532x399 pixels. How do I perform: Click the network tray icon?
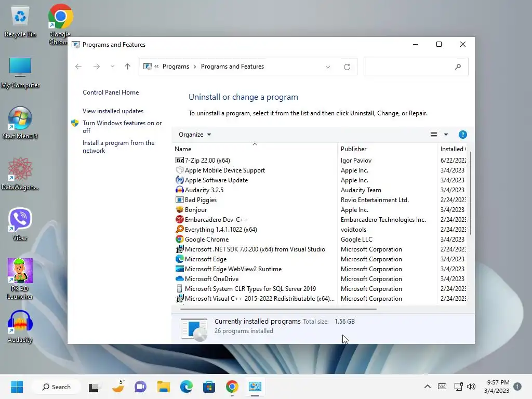(458, 387)
